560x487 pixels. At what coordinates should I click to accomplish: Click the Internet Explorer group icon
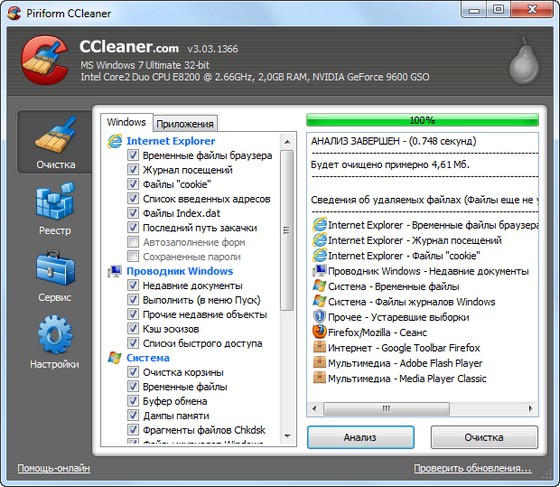[x=115, y=141]
